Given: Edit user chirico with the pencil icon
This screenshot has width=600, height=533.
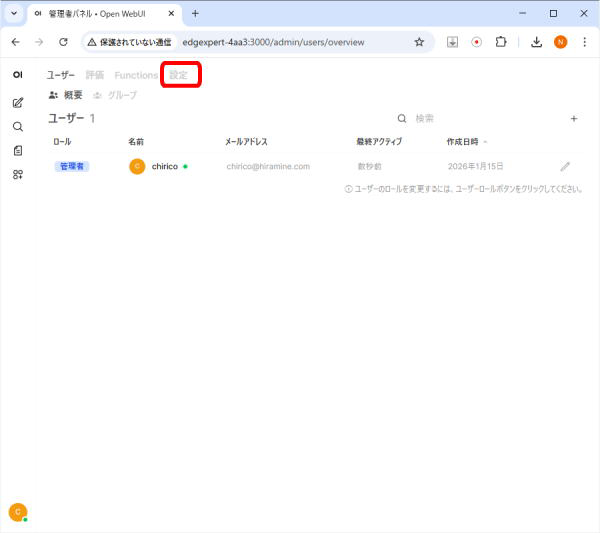Looking at the screenshot, I should click(565, 166).
